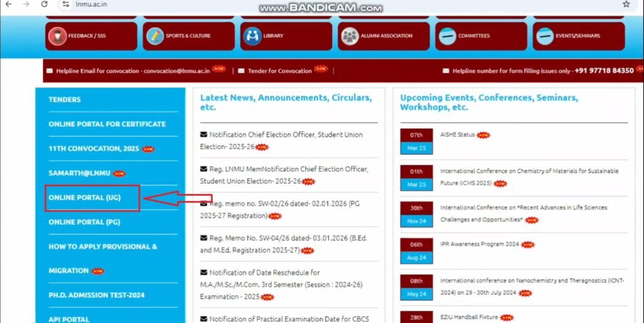The width and height of the screenshot is (644, 323).
Task: Reload the lnmu.ac.in page
Action: [45, 4]
